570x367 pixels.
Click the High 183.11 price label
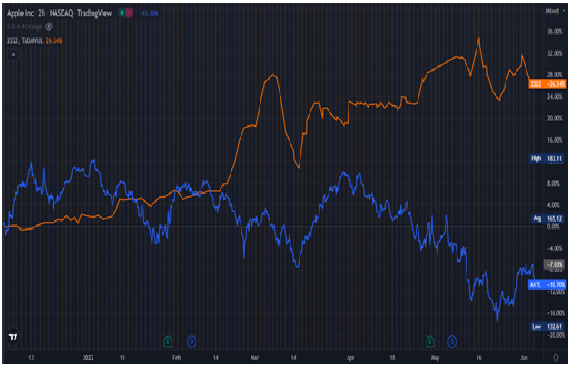[547, 158]
